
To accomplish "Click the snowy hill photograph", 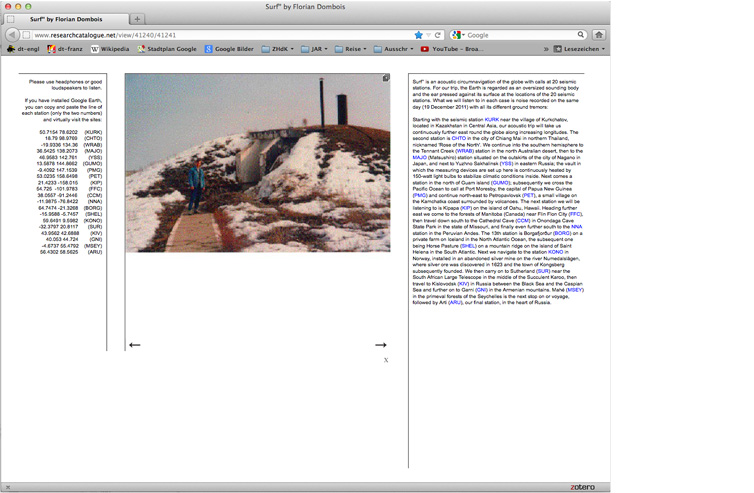I will tap(258, 163).
